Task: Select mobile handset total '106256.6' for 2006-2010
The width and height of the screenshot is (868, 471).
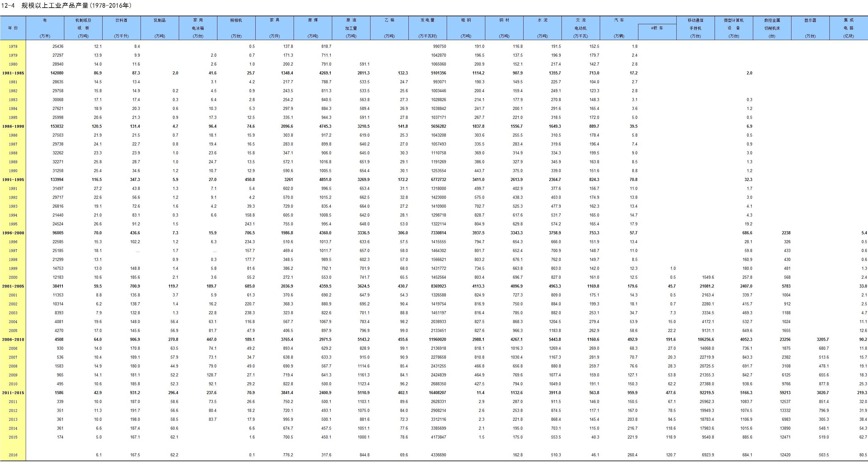Action: 706,340
